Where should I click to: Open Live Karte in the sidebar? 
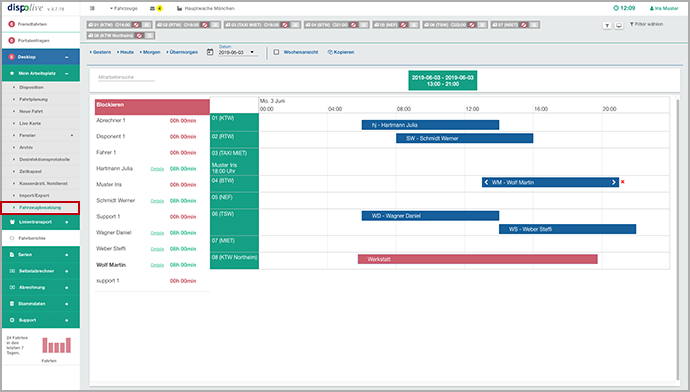[30, 123]
